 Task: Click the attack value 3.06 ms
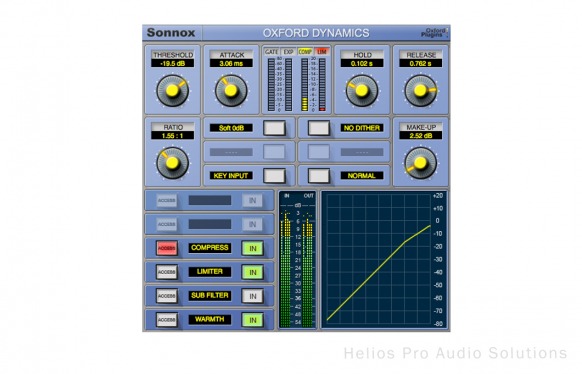click(231, 63)
